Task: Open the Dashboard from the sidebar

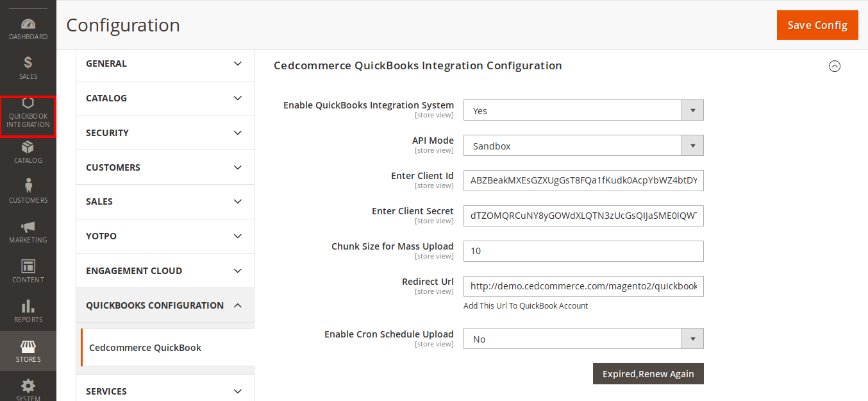Action: (28, 26)
